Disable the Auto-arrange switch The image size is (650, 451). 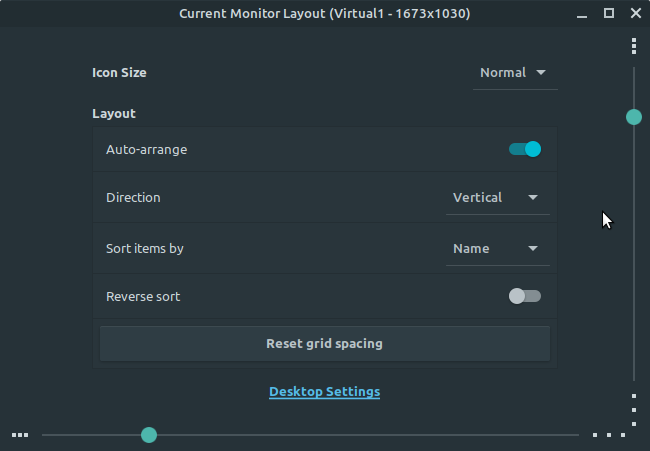[x=525, y=149]
